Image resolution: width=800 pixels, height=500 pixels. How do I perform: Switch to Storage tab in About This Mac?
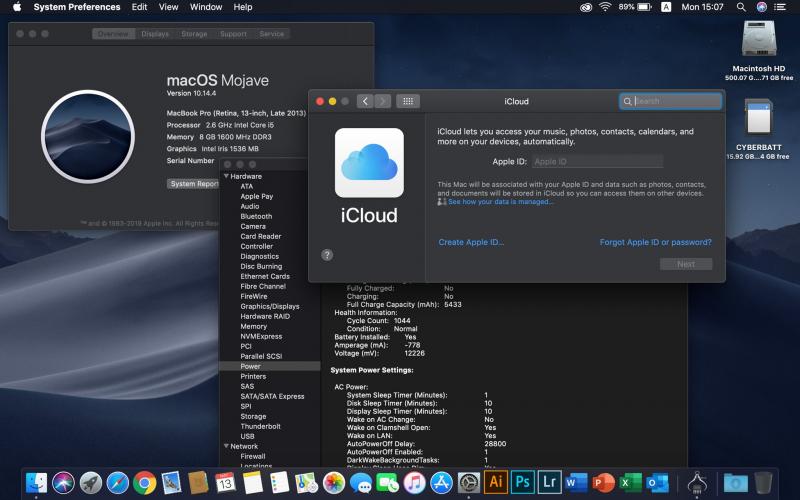[194, 34]
